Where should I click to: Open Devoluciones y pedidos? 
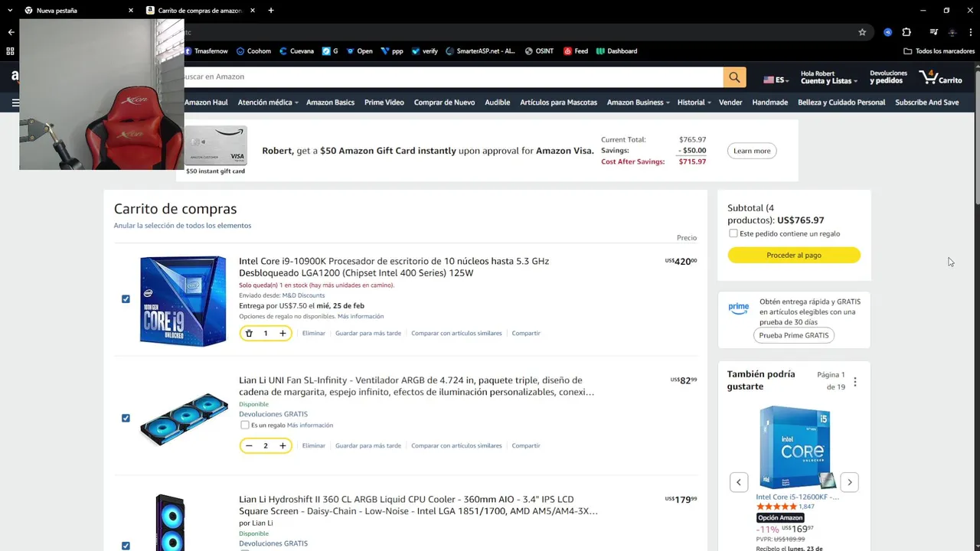(888, 77)
